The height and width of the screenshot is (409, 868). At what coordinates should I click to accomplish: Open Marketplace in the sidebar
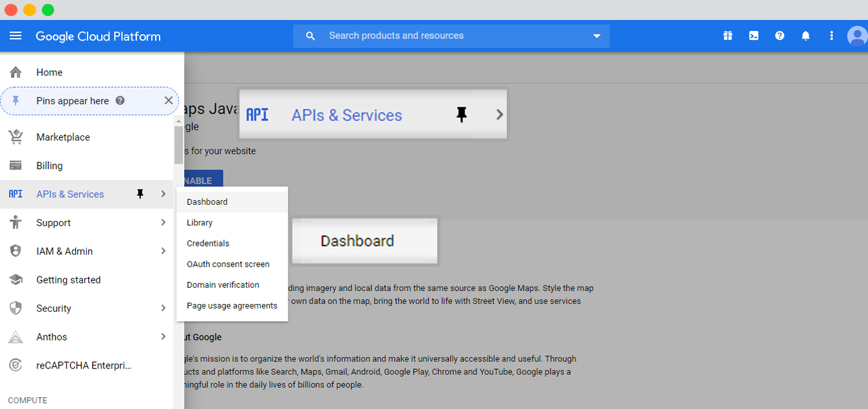(63, 137)
